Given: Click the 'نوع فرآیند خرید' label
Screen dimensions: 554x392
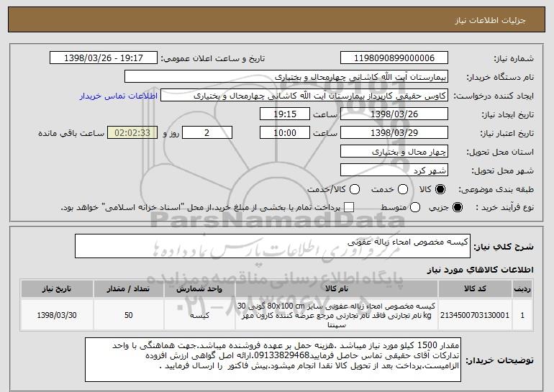Looking at the screenshot, I should [x=504, y=208].
